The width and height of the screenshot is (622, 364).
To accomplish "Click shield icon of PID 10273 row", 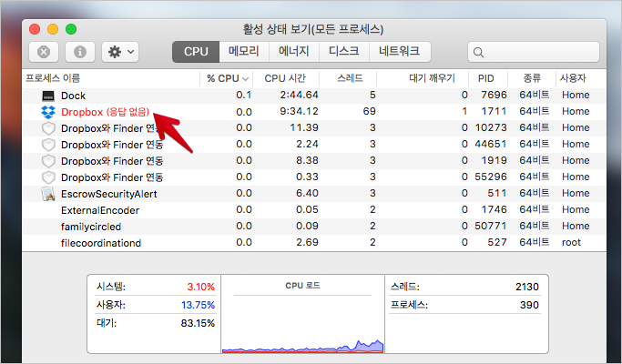I will [48, 128].
